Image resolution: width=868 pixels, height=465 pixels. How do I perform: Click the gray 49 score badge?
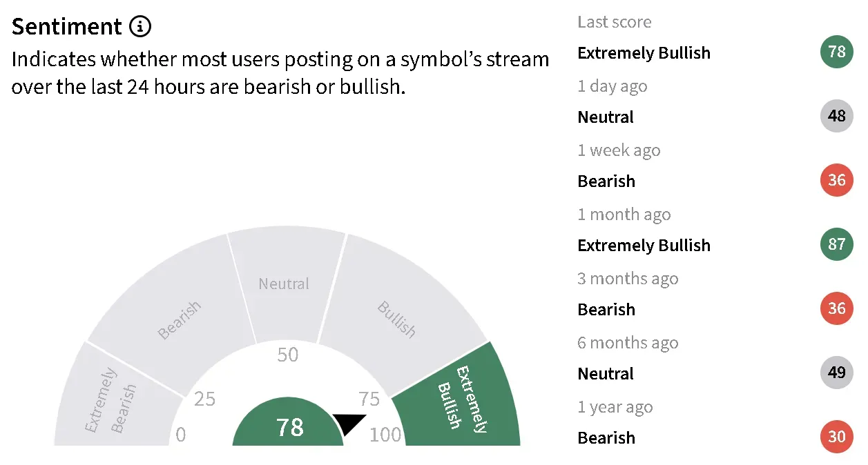(x=837, y=373)
